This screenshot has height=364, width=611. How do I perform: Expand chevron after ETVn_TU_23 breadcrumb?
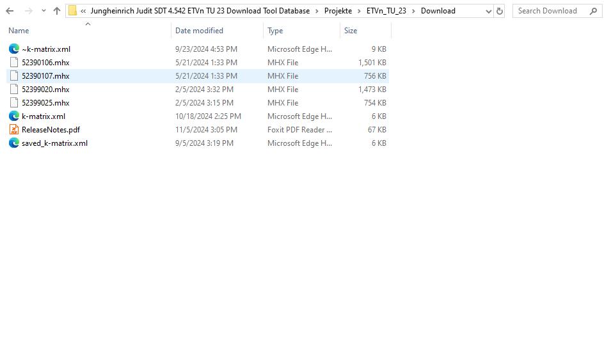[x=413, y=11]
